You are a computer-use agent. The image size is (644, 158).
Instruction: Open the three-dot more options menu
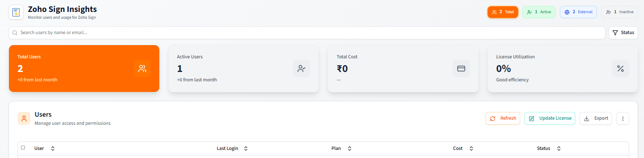tap(623, 118)
